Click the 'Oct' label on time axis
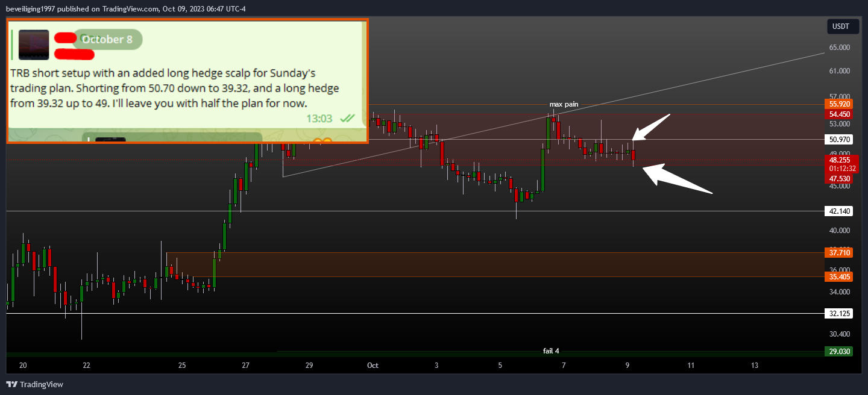 (x=373, y=365)
